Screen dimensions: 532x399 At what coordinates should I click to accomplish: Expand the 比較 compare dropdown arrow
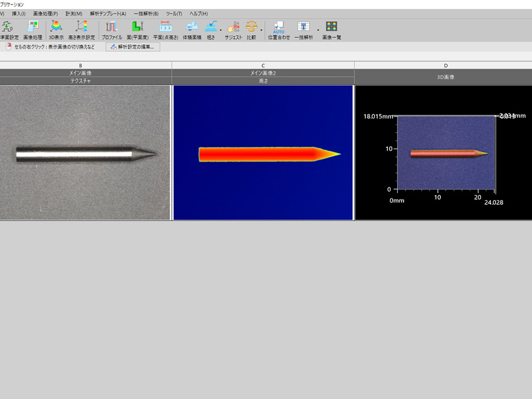pyautogui.click(x=261, y=30)
